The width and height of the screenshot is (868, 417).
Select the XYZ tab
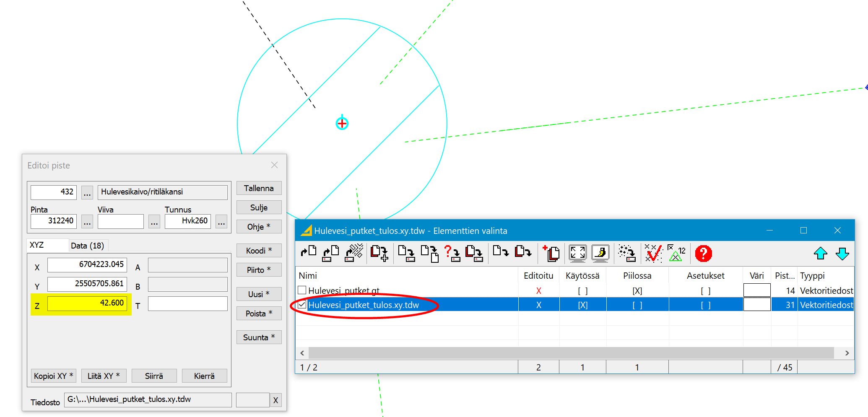37,245
